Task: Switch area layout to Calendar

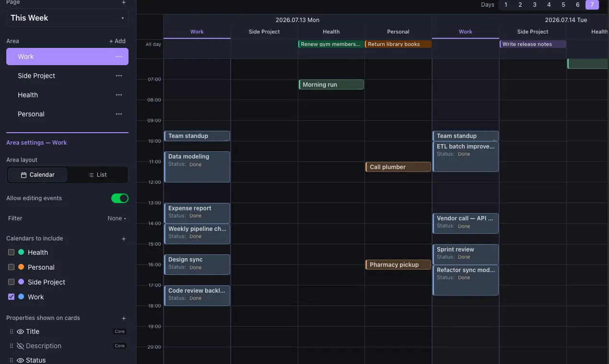Action: tap(38, 175)
